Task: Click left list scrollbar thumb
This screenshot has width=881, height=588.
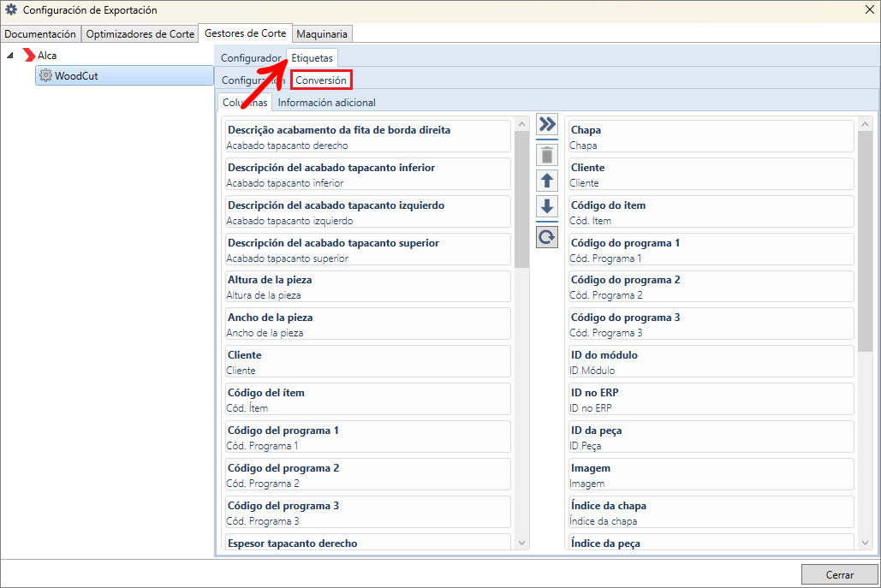Action: click(522, 199)
